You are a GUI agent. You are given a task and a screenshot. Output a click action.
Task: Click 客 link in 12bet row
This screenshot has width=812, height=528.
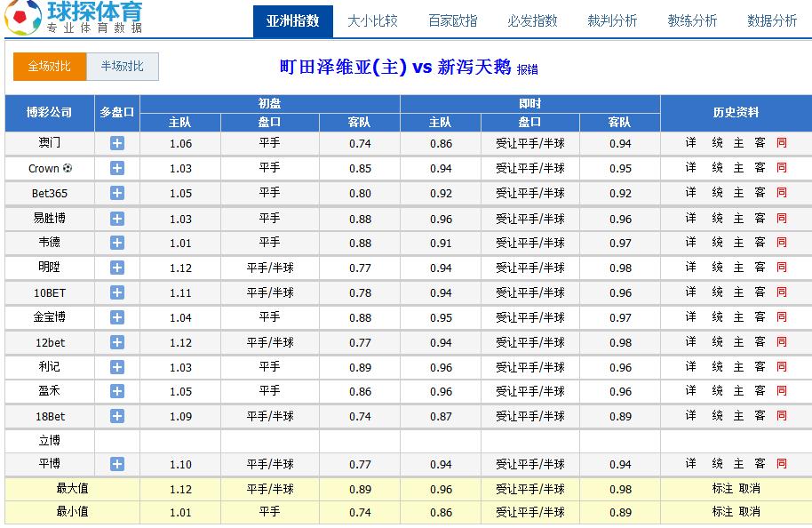[x=760, y=341]
